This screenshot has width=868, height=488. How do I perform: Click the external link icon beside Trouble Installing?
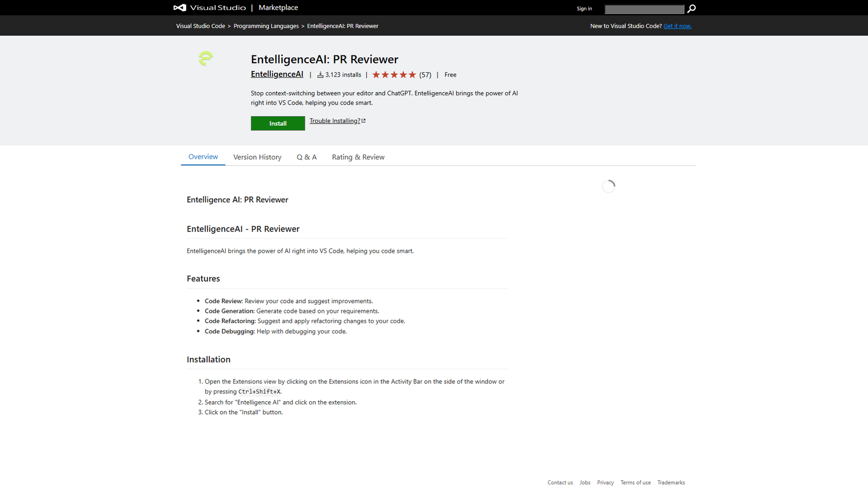(363, 120)
